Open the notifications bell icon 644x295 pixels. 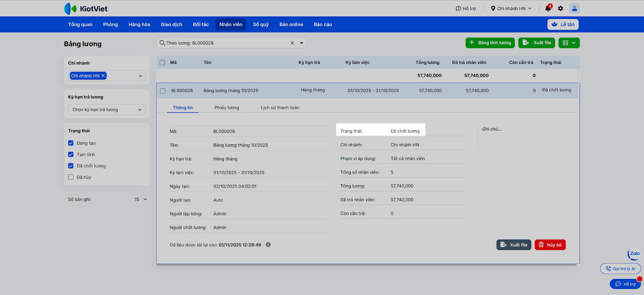(548, 8)
